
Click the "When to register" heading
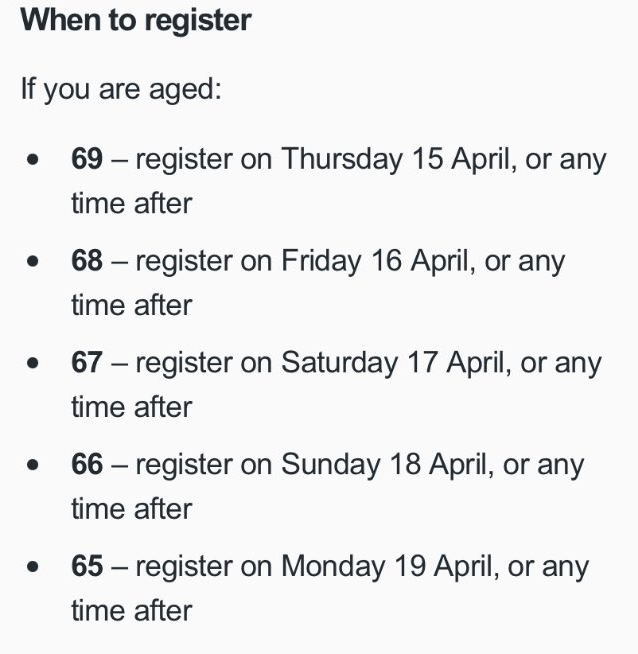pos(136,21)
